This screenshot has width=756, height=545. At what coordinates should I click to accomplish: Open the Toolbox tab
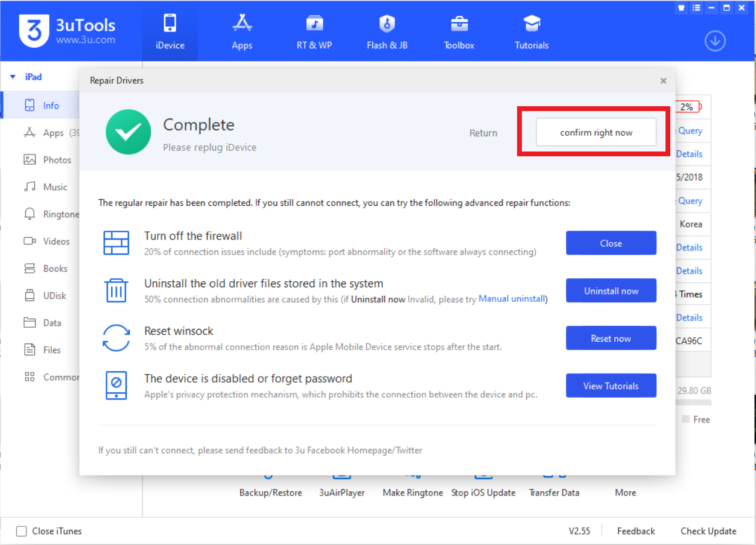[x=459, y=31]
